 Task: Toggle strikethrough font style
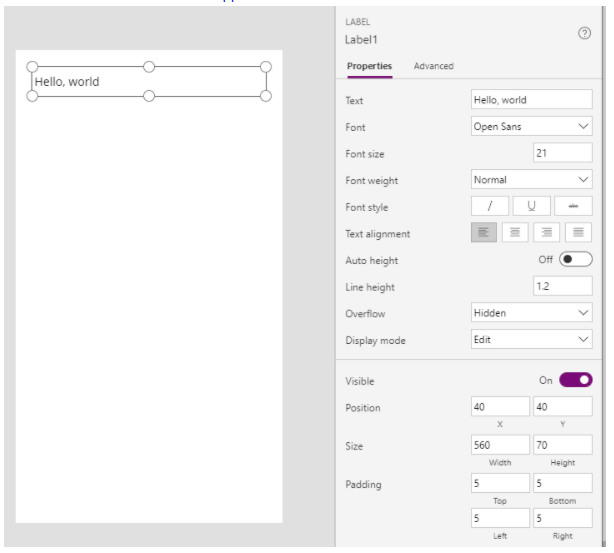pos(573,206)
